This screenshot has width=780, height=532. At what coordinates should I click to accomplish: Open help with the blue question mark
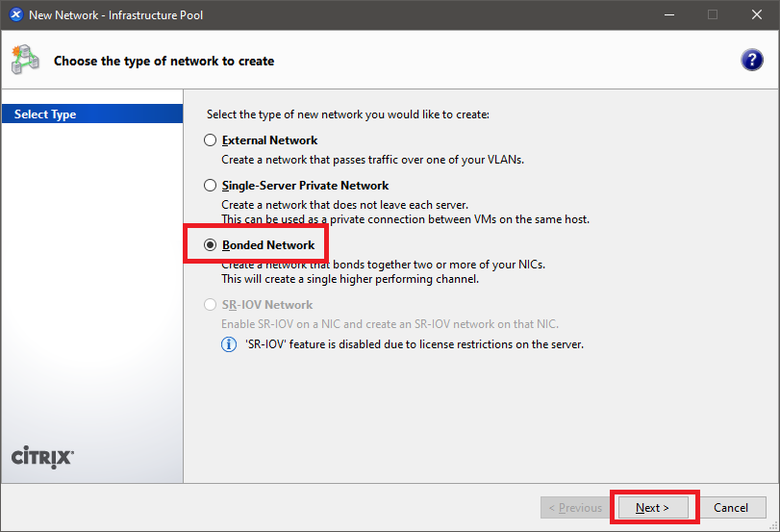pos(751,61)
